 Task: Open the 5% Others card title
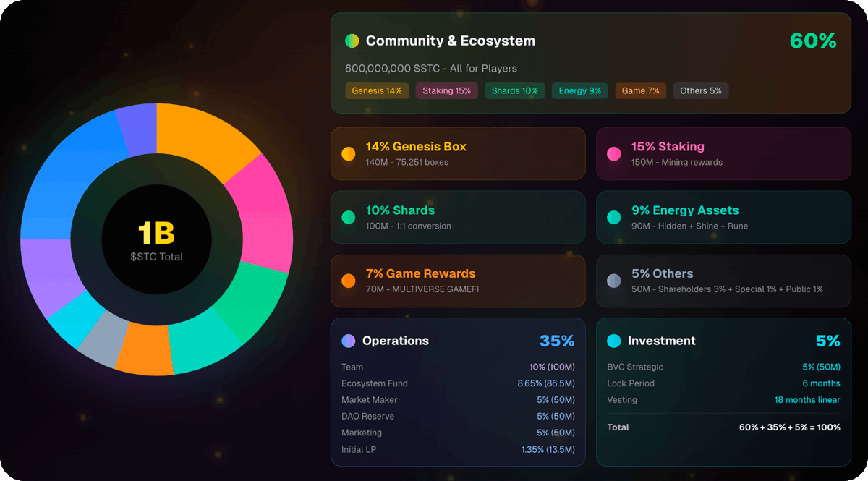tap(663, 274)
